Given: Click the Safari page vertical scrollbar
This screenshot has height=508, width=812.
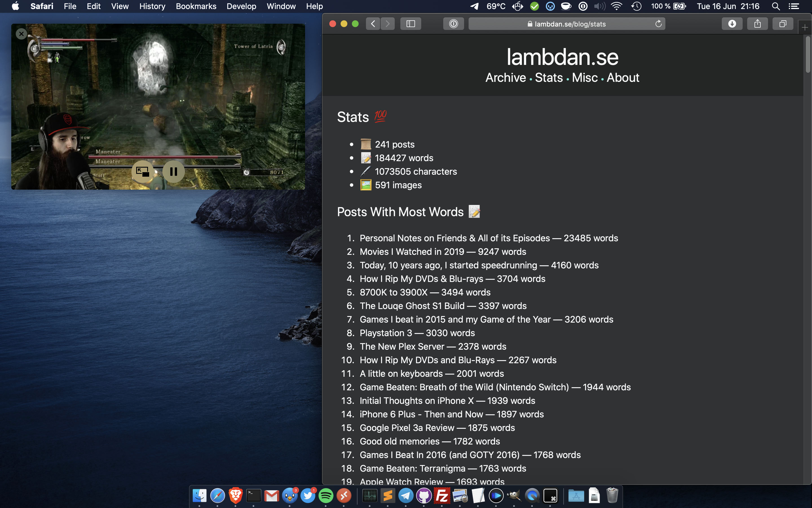Looking at the screenshot, I should pos(808,54).
